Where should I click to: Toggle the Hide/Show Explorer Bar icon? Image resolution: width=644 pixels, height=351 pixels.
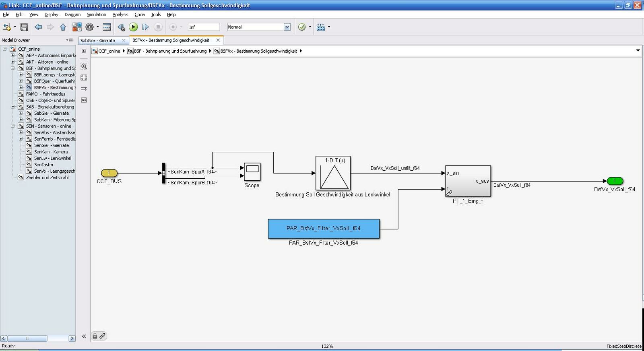click(84, 51)
